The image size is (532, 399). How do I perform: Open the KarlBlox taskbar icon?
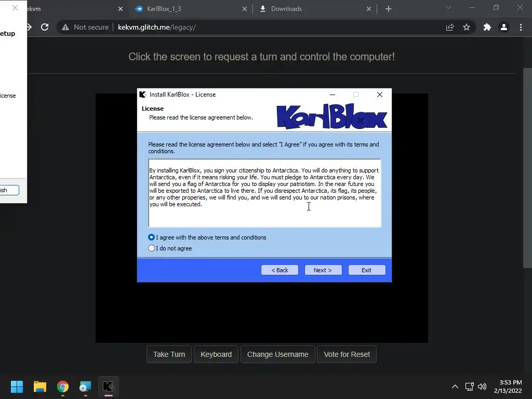[109, 387]
